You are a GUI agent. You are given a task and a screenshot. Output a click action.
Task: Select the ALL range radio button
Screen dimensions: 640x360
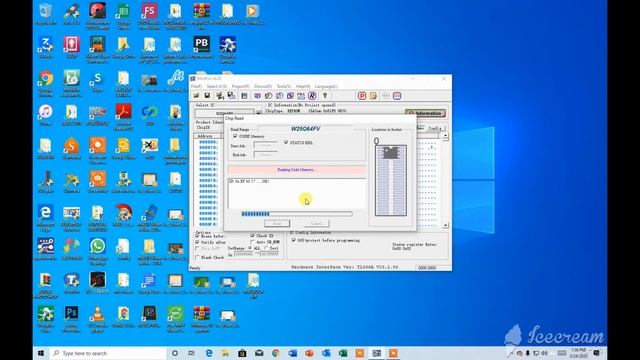pyautogui.click(x=251, y=248)
